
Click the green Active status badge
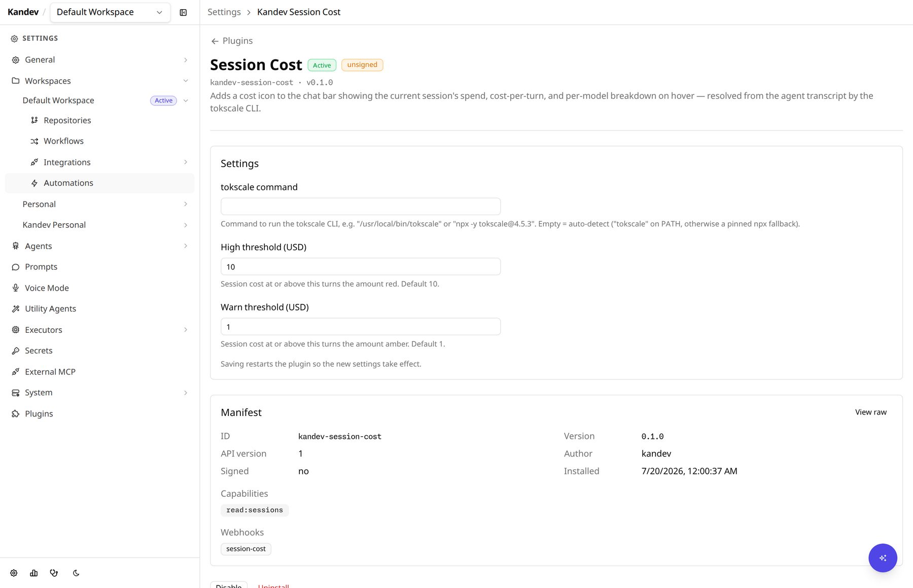click(x=322, y=65)
